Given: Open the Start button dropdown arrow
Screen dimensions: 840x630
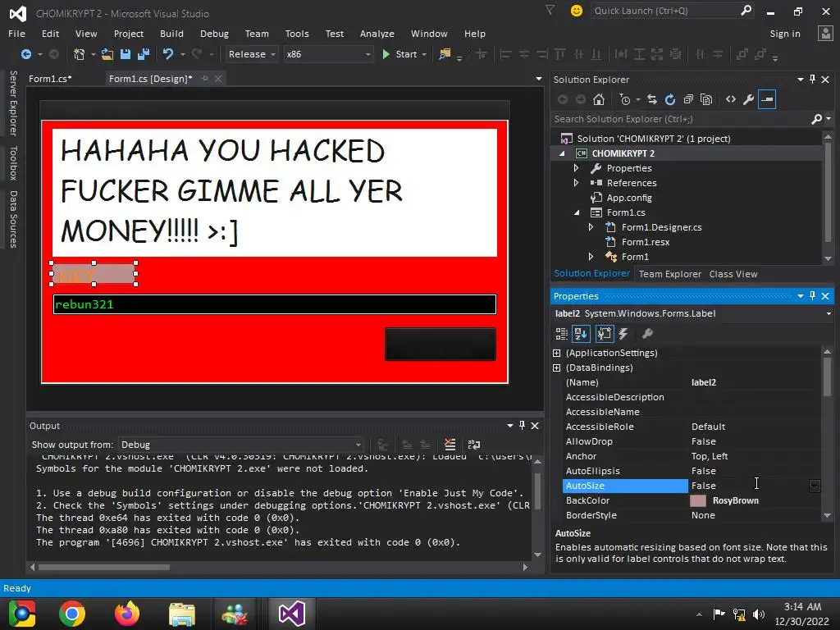Looking at the screenshot, I should (x=424, y=54).
